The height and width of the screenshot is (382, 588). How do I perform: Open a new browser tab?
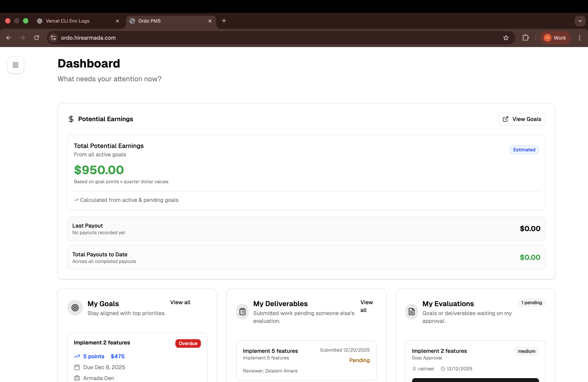click(224, 21)
